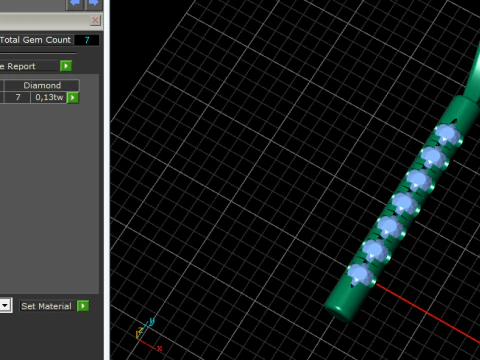Select the Total Gem Count value field

pos(87,40)
